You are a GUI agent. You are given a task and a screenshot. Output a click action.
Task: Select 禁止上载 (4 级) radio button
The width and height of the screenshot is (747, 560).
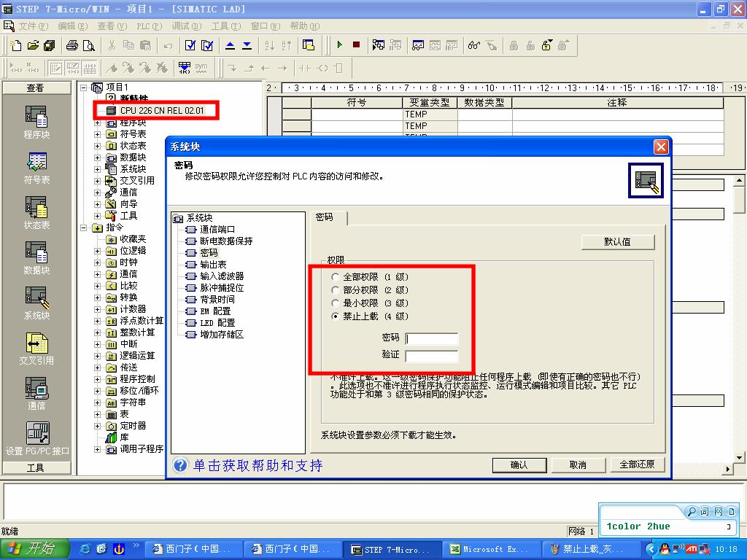(x=336, y=316)
